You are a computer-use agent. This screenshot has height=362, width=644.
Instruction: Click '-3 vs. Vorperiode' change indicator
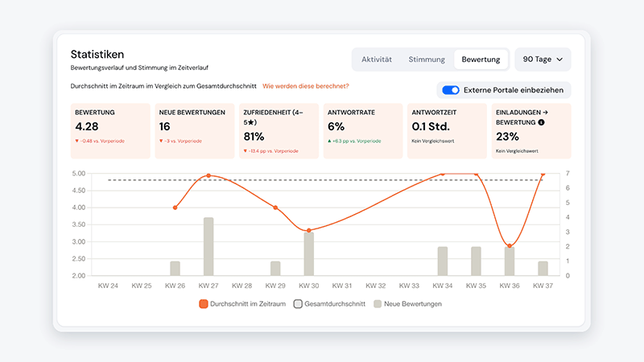coord(180,142)
